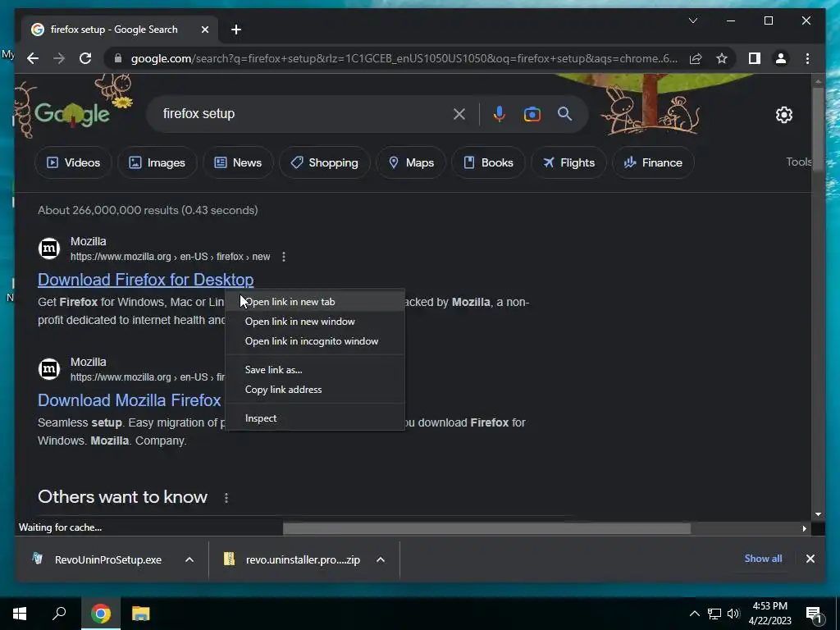Open network status in system tray
The image size is (840, 630).
tap(714, 614)
